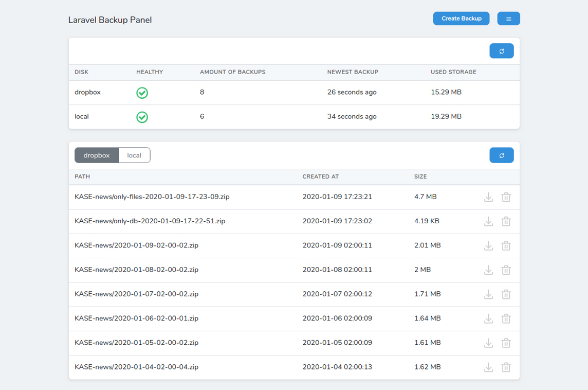Select the dropbox disk name cell
Viewport: 588px width, 390px height.
(x=87, y=92)
